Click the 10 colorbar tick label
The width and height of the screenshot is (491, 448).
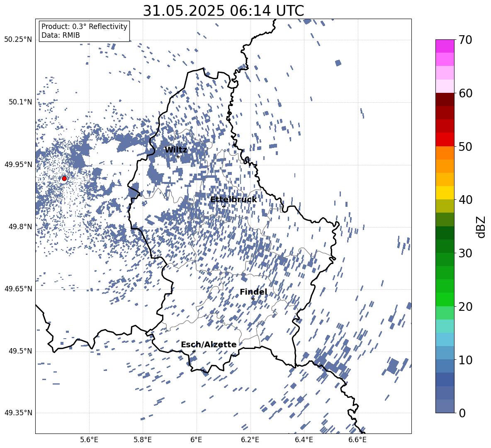[x=465, y=360]
